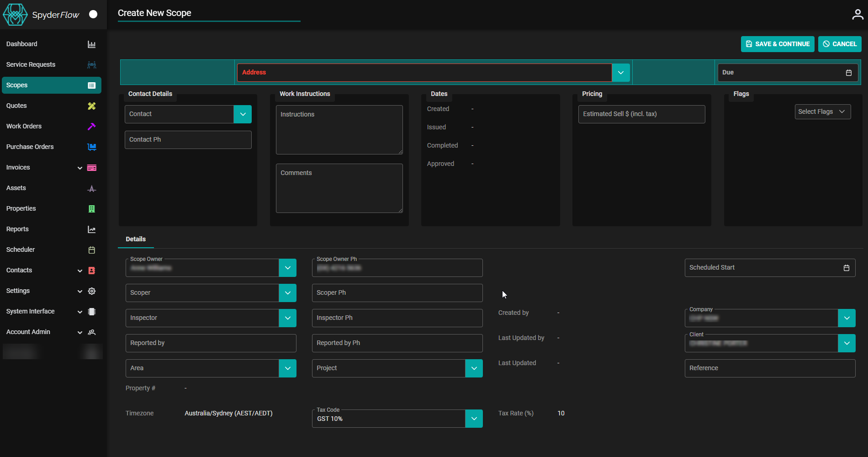Click the SAVE & CONTINUE button
Screen dimensions: 868x457
[x=777, y=44]
